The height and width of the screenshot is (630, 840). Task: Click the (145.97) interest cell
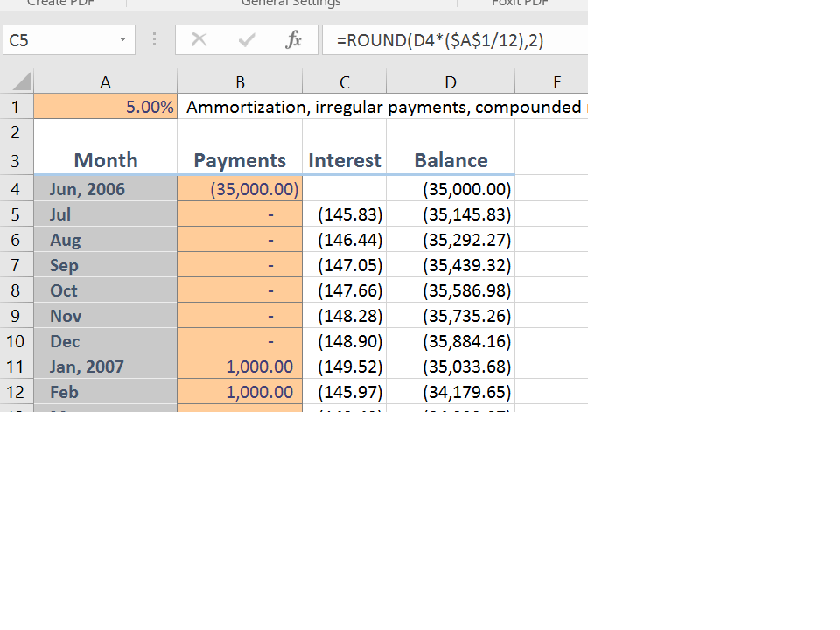click(x=345, y=392)
